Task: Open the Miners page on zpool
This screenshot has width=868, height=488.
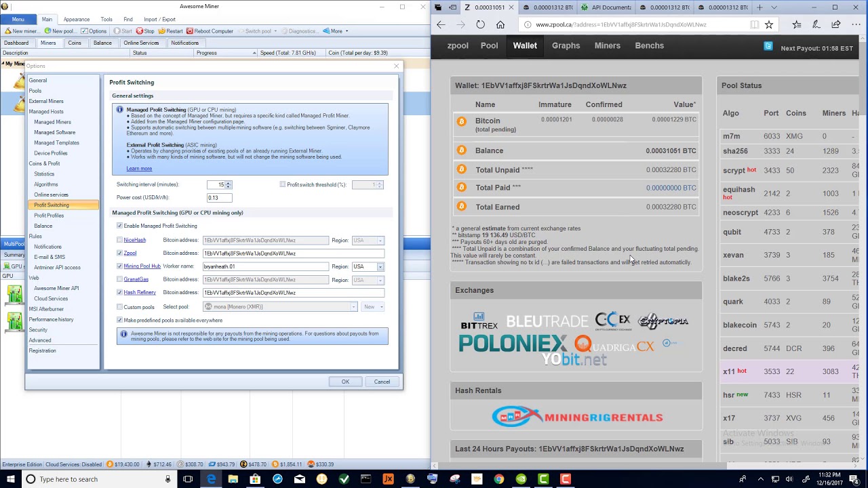Action: point(607,45)
